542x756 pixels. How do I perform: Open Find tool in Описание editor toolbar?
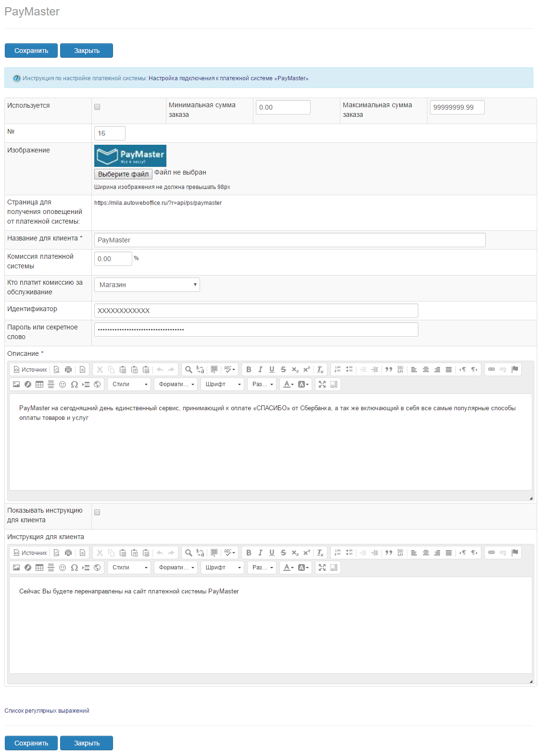pyautogui.click(x=189, y=369)
